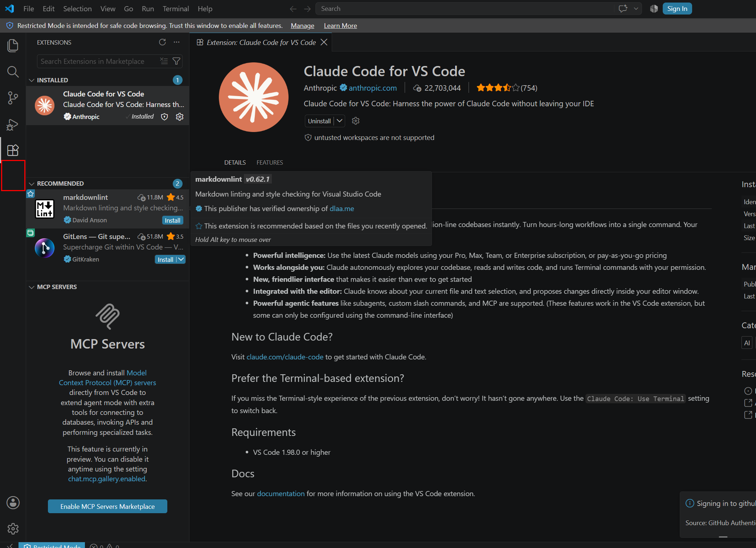This screenshot has height=548, width=756.
Task: Click the title bar Search box
Action: (x=465, y=9)
